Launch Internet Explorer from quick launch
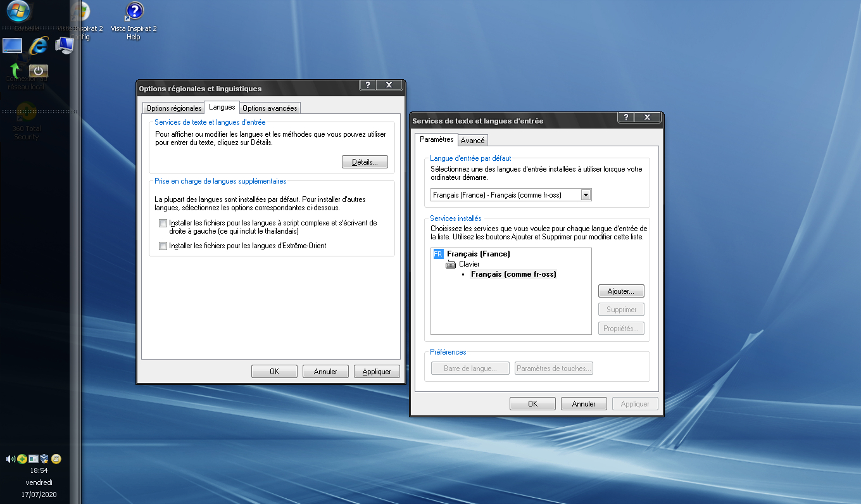The width and height of the screenshot is (861, 504). (x=39, y=45)
